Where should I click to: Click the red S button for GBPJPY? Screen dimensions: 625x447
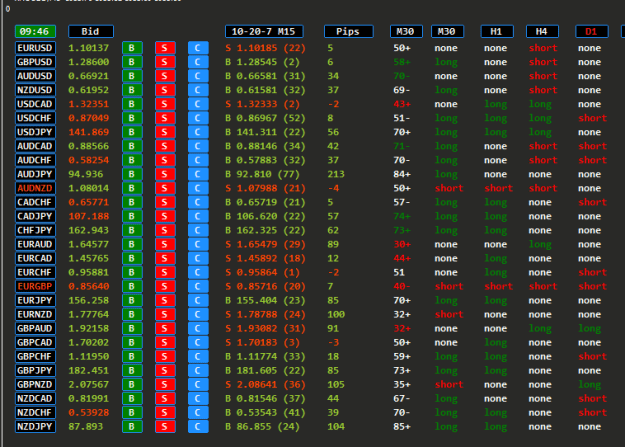pos(165,370)
